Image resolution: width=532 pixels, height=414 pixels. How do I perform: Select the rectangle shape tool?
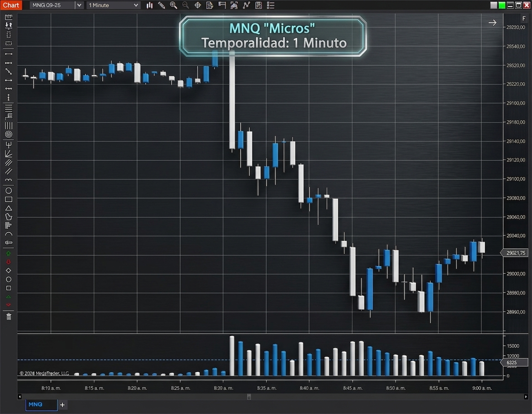coord(9,199)
